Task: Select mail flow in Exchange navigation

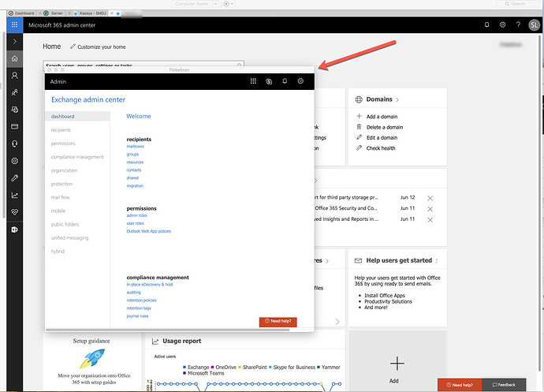Action: pos(60,197)
